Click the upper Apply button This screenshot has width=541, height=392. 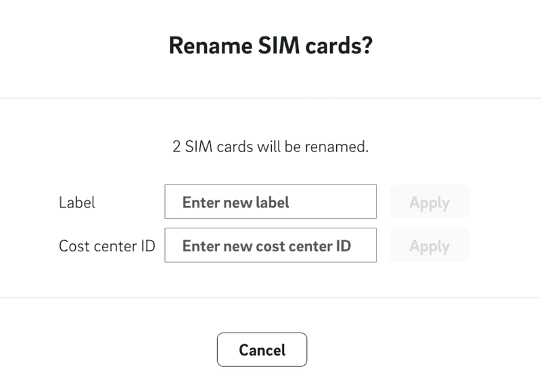pyautogui.click(x=429, y=202)
